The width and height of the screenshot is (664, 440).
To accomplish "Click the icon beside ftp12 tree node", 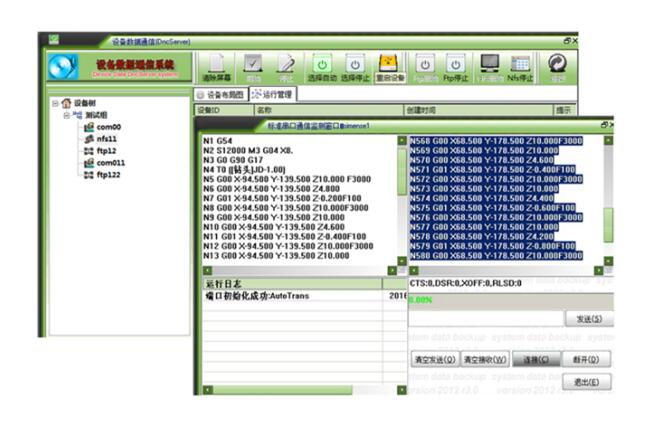I will (89, 151).
